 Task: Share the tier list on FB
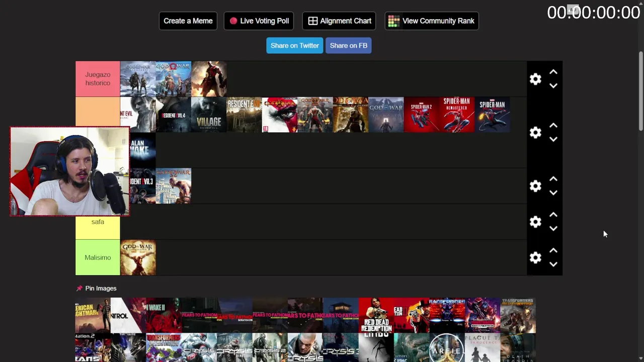click(349, 45)
